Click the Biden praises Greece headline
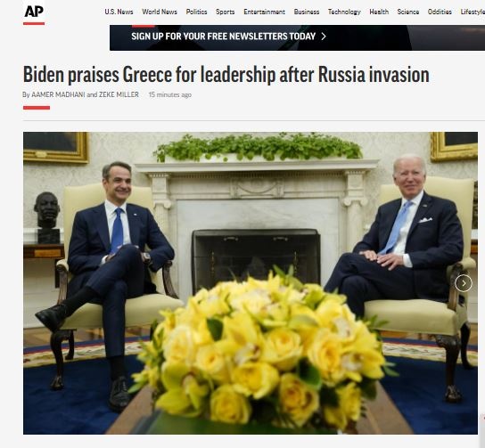The image size is (485, 448). point(226,75)
